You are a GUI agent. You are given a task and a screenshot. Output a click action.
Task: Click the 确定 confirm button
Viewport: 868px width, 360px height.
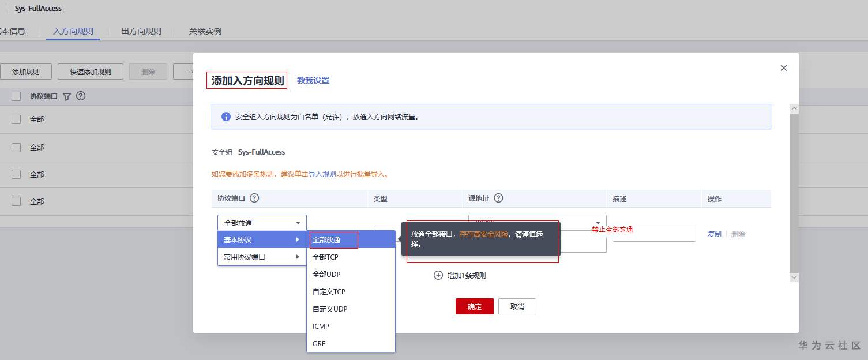pos(475,306)
